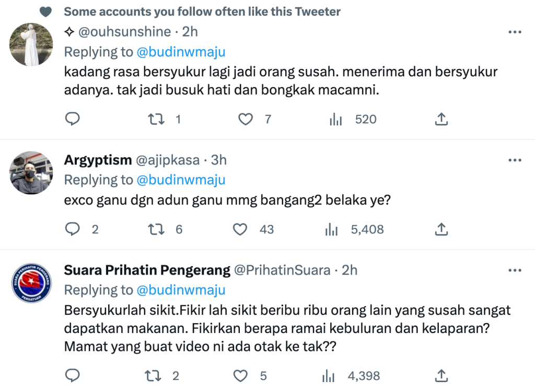Retweet Argyptism's reply
The width and height of the screenshot is (535, 392).
[156, 229]
